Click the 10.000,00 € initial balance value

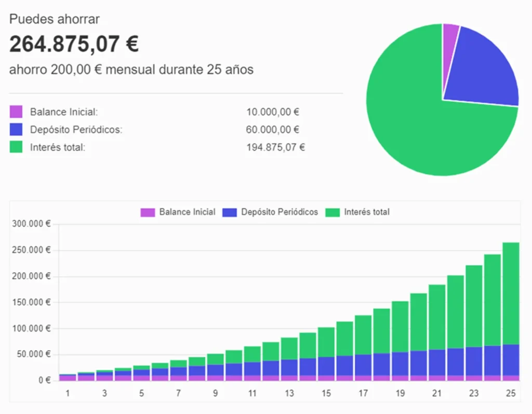click(x=273, y=112)
